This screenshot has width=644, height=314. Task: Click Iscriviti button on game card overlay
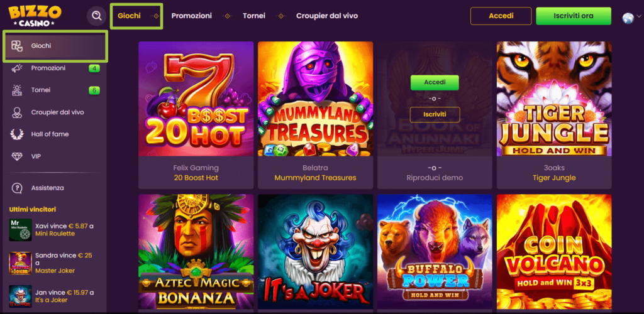[x=435, y=114]
